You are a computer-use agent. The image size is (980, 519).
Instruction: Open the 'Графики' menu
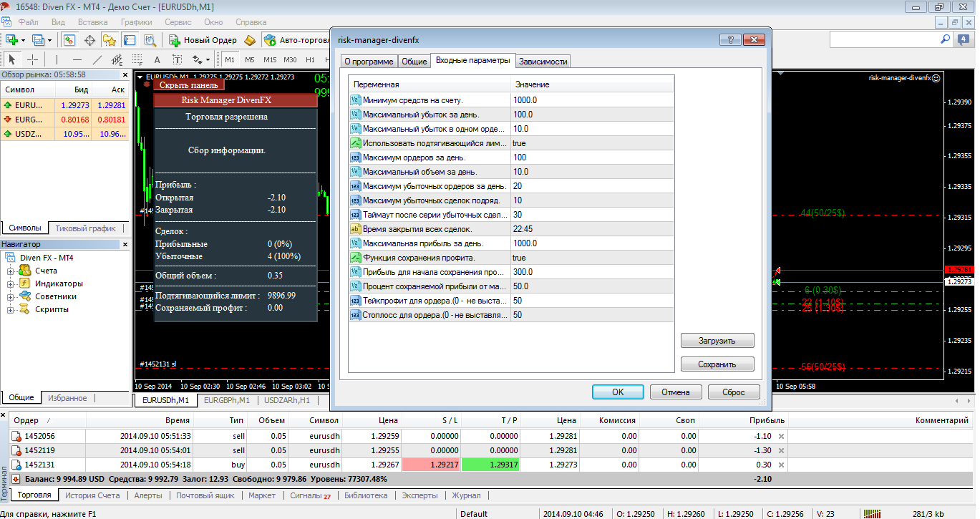click(136, 22)
